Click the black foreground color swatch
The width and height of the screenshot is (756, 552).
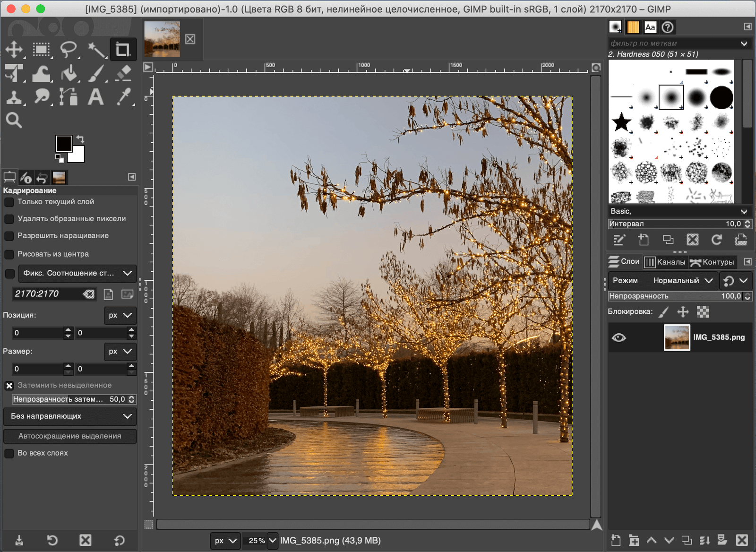[63, 143]
